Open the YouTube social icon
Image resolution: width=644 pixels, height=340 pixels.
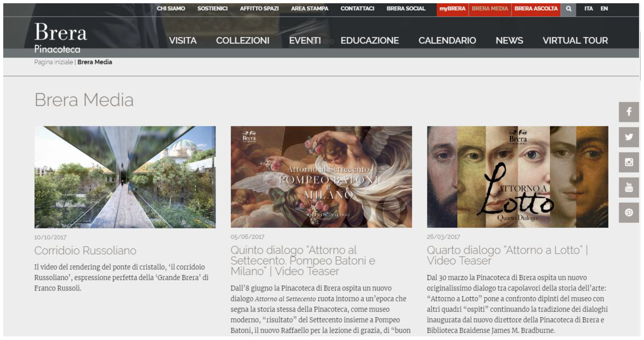[x=629, y=187]
